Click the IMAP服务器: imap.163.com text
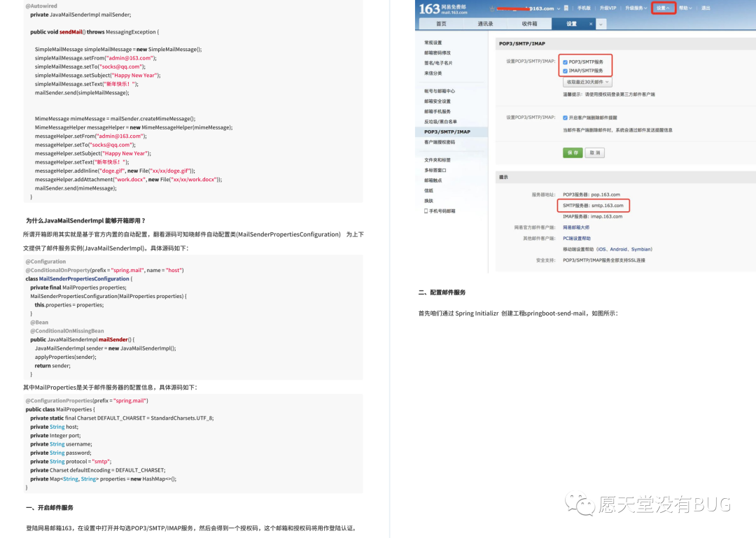The image size is (756, 538). click(x=593, y=217)
